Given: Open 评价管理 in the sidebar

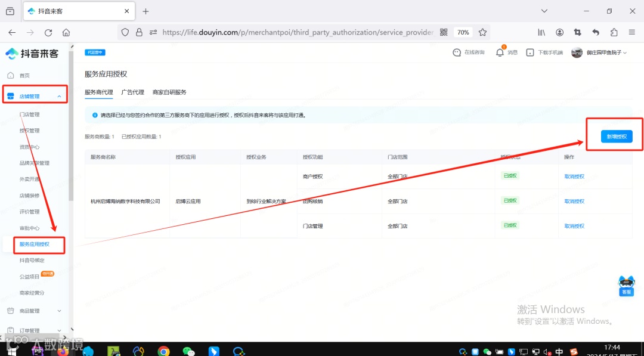Looking at the screenshot, I should pos(30,212).
